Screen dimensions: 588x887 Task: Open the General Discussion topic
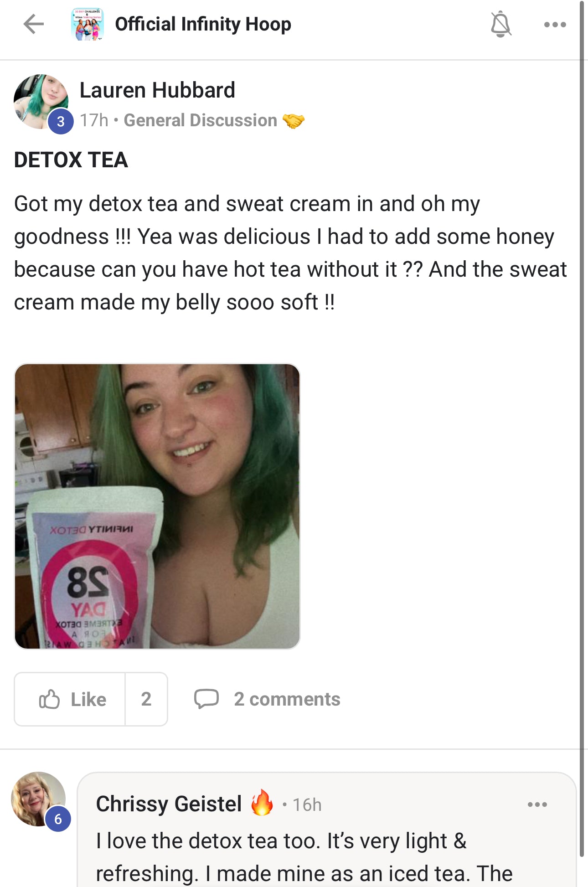pos(201,120)
